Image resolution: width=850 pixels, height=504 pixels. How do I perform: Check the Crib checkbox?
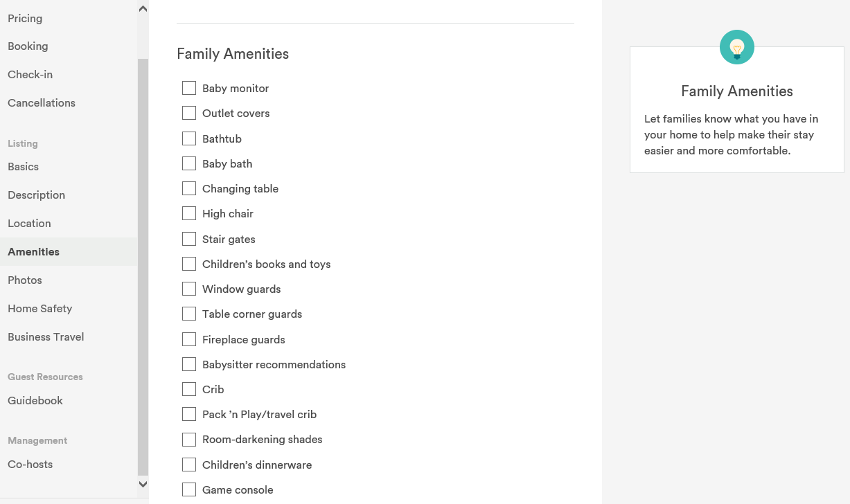[x=189, y=389]
